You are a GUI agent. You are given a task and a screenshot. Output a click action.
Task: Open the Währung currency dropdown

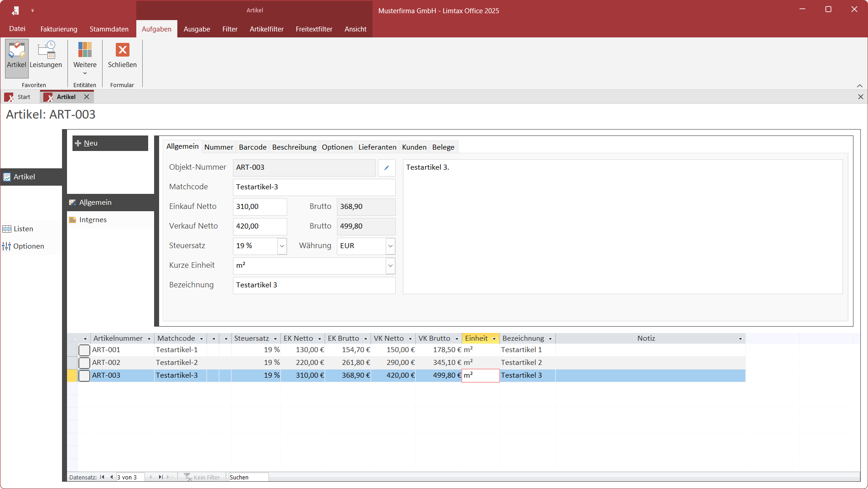[x=390, y=246]
